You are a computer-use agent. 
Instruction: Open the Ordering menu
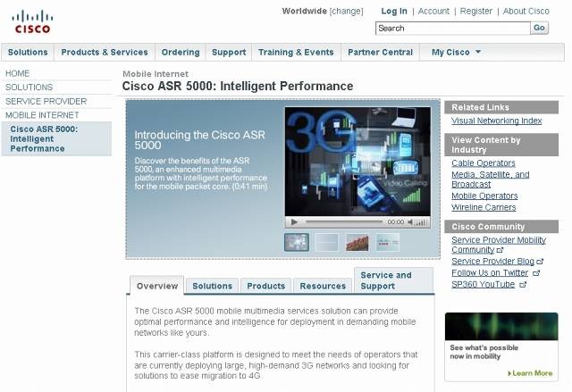tap(181, 52)
